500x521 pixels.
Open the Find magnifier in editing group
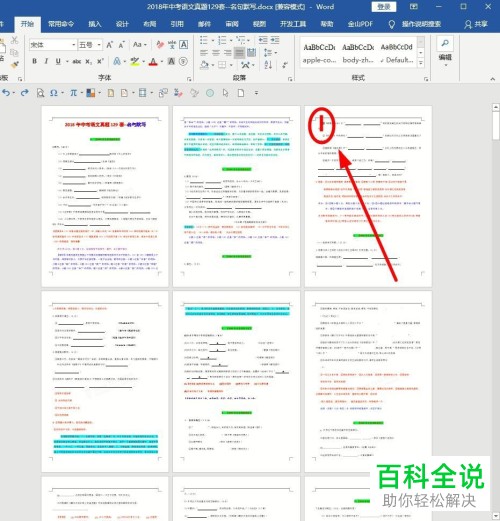[x=445, y=43]
